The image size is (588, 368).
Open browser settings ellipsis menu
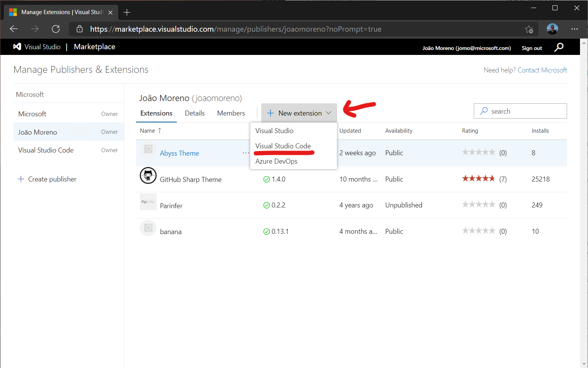coord(574,29)
